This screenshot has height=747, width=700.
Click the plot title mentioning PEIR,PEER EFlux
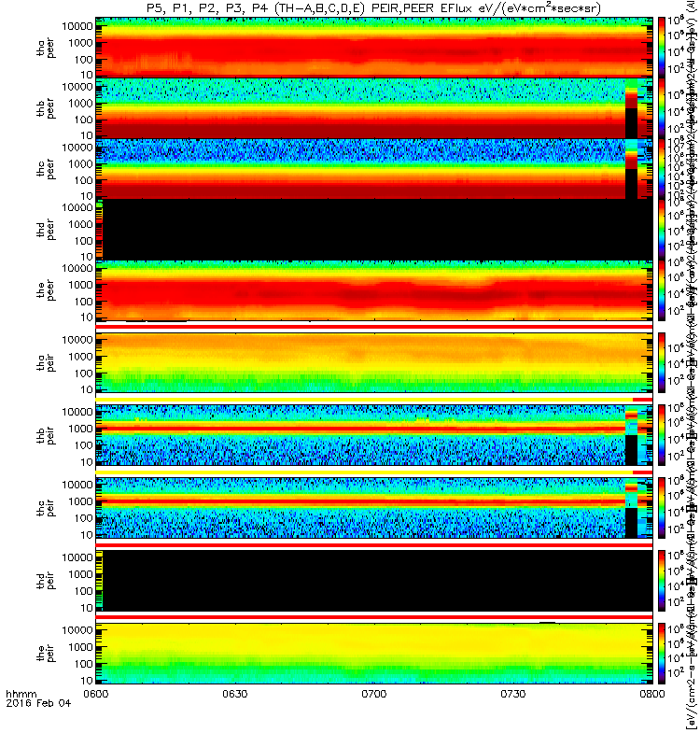click(x=373, y=8)
